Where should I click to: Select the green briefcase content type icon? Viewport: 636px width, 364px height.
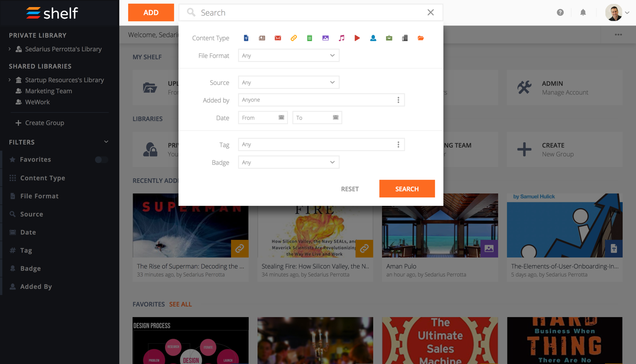pyautogui.click(x=389, y=38)
